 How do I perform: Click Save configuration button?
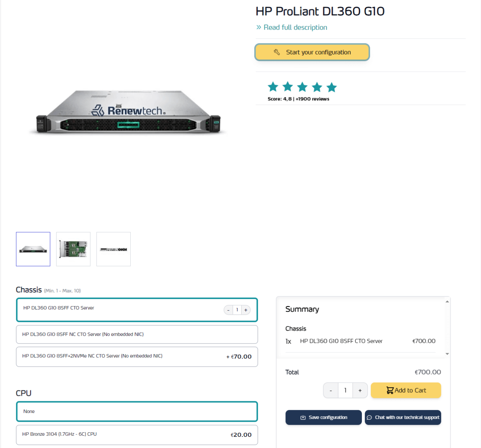323,417
